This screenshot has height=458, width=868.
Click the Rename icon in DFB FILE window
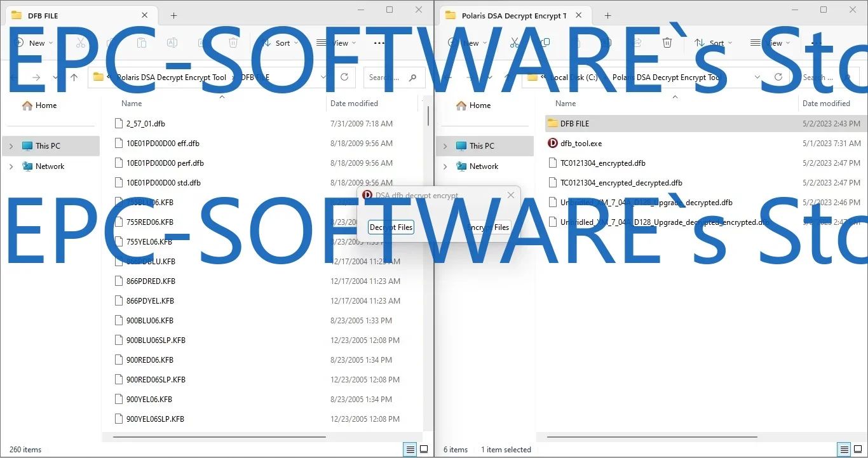point(172,43)
